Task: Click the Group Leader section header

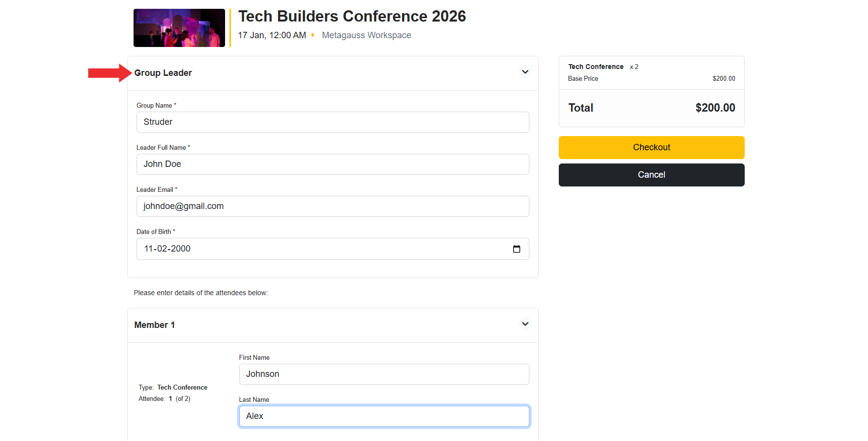Action: 163,73
